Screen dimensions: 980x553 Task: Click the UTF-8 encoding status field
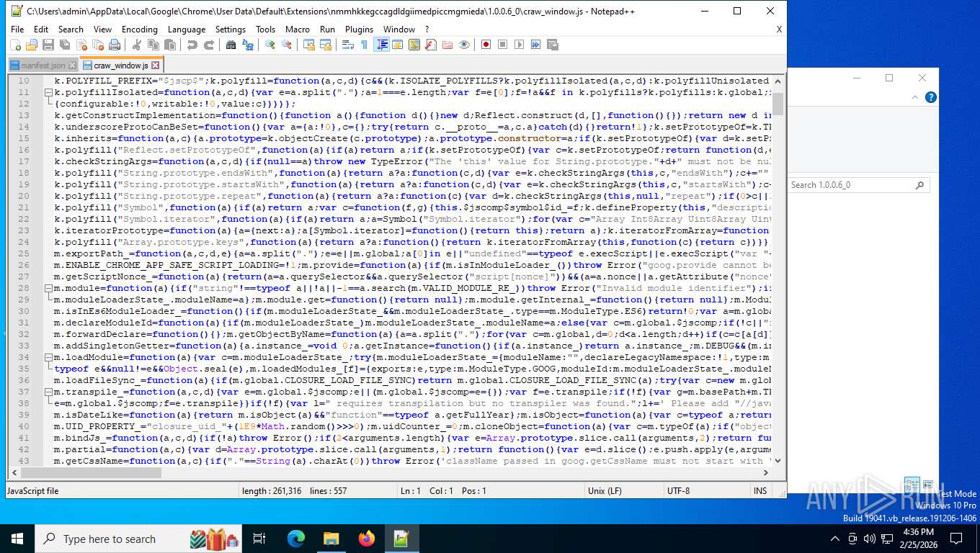pyautogui.click(x=706, y=490)
